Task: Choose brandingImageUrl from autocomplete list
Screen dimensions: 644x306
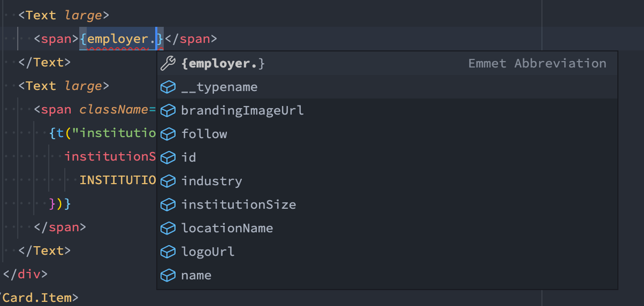Action: pyautogui.click(x=242, y=111)
